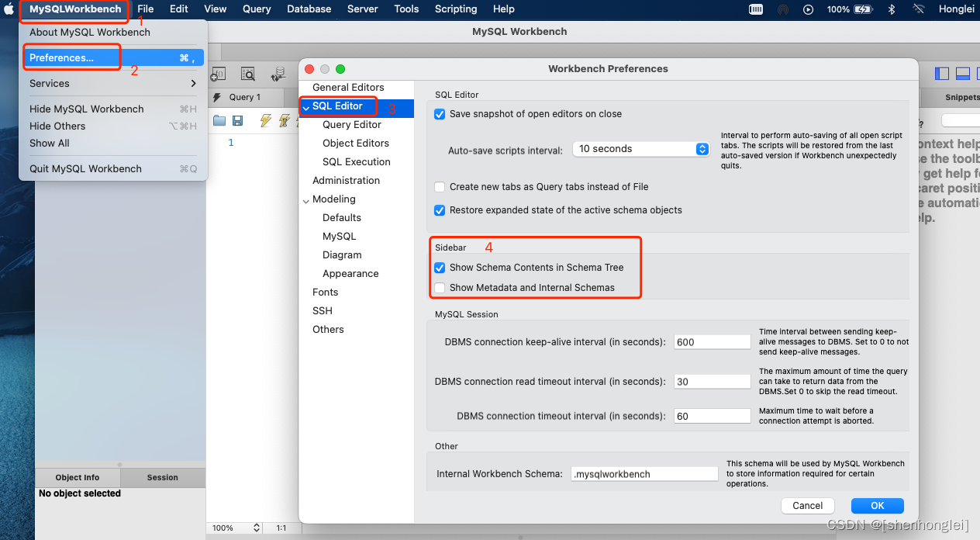Click the execute statement under cursor icon
Screen dimensions: 980x540
[285, 120]
